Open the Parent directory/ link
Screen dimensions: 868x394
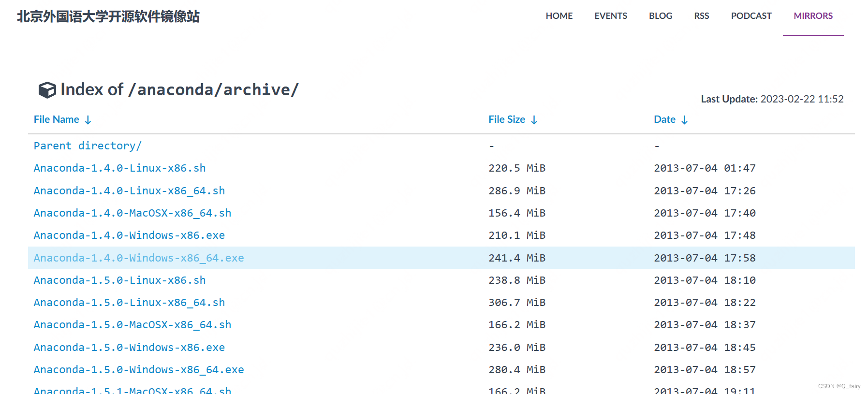[x=88, y=146]
